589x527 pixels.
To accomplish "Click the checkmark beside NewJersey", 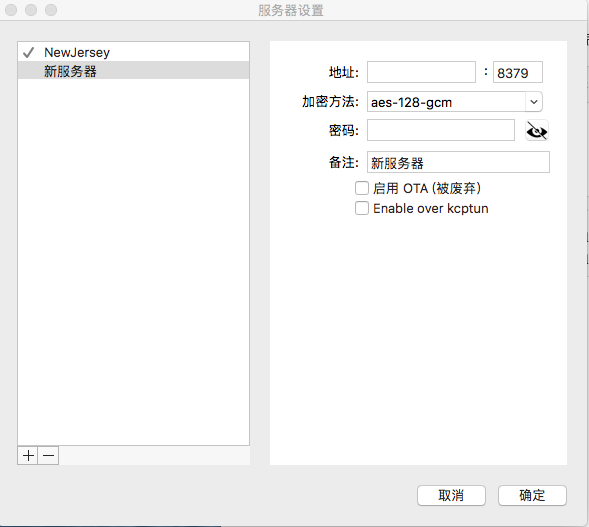I will 29,53.
